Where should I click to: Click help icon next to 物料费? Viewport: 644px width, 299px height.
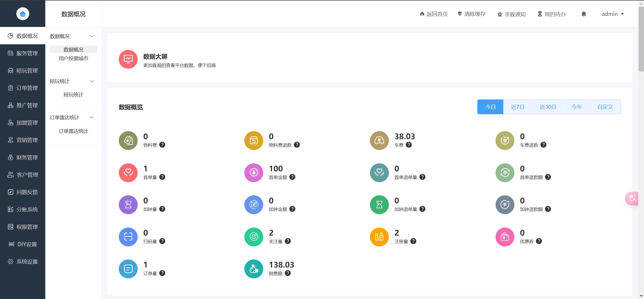coord(162,145)
